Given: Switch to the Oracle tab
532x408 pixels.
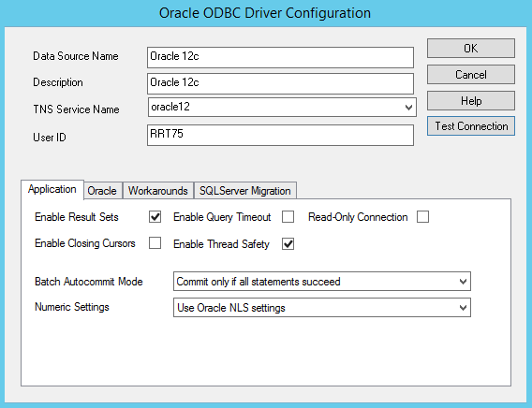Looking at the screenshot, I should (x=102, y=191).
